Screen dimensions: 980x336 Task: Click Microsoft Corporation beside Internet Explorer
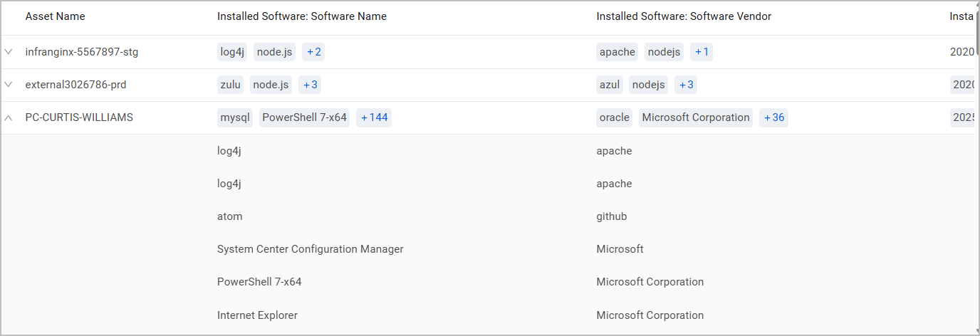(650, 315)
